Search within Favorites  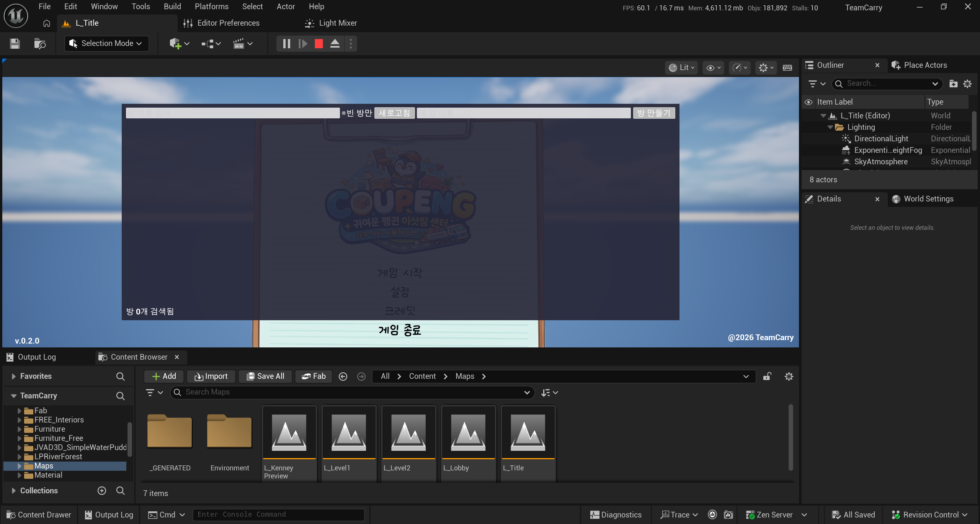120,377
